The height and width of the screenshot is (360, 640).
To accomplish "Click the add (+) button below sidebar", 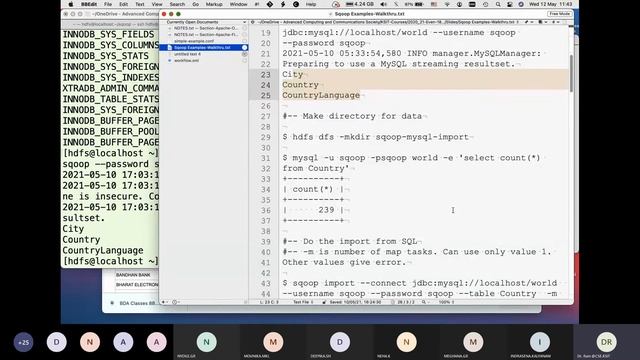I will coord(164,302).
